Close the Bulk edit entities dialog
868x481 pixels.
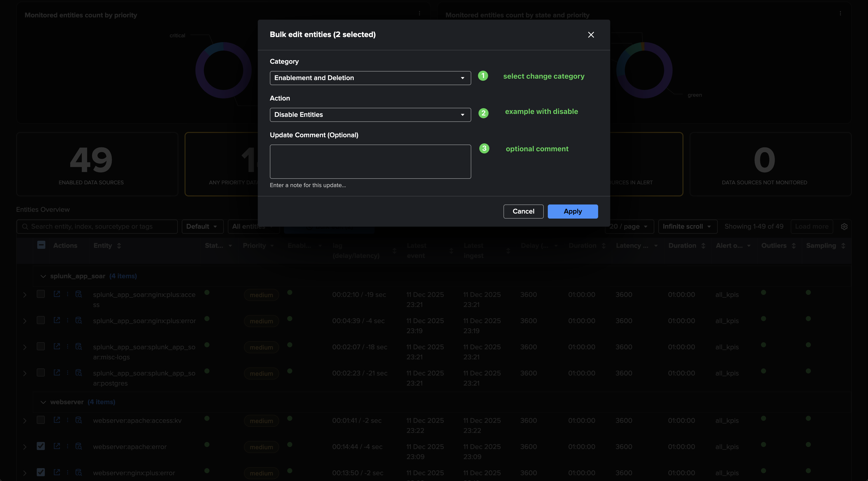coord(591,35)
